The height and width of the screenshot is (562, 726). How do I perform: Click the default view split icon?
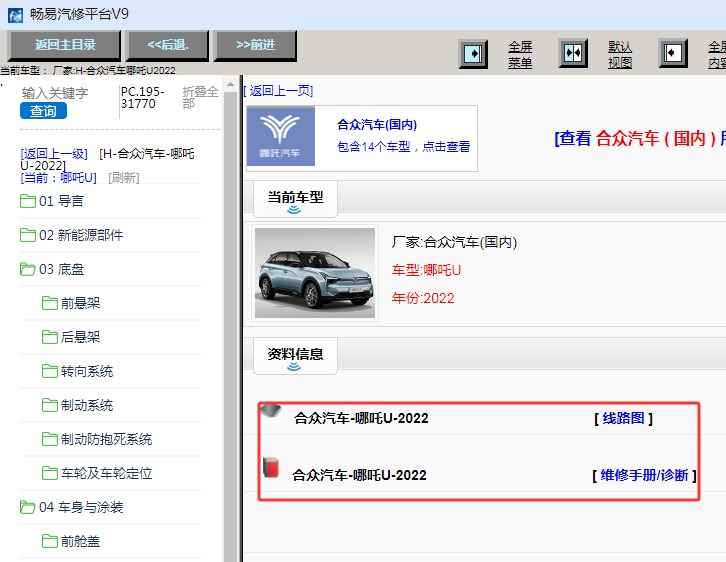[573, 54]
